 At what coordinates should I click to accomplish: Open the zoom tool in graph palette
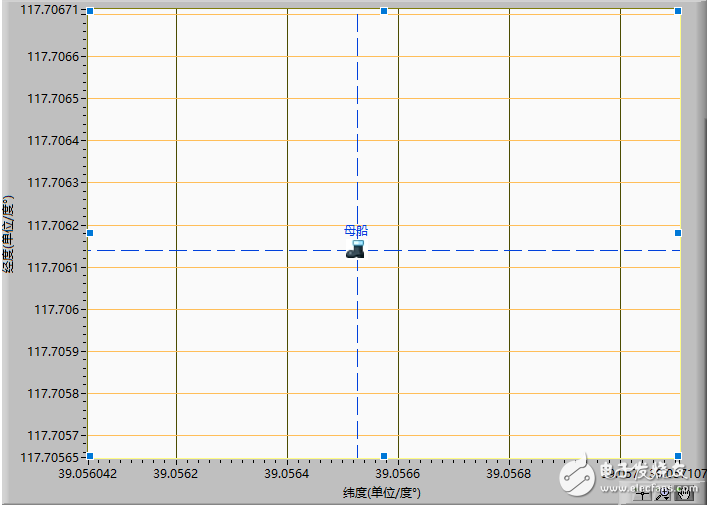662,494
